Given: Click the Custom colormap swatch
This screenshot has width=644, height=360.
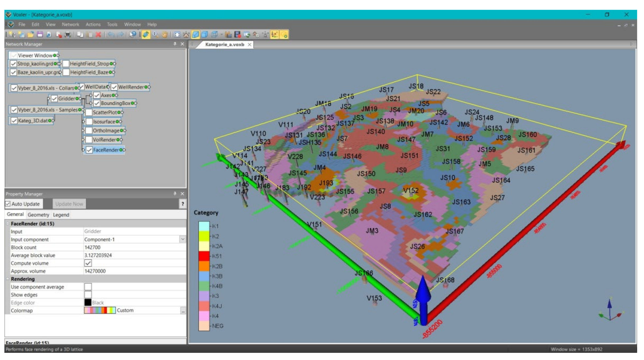Looking at the screenshot, I should [x=100, y=311].
